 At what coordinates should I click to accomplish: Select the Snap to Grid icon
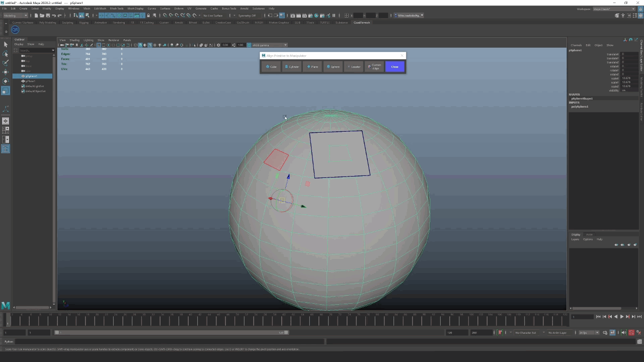tap(101, 16)
